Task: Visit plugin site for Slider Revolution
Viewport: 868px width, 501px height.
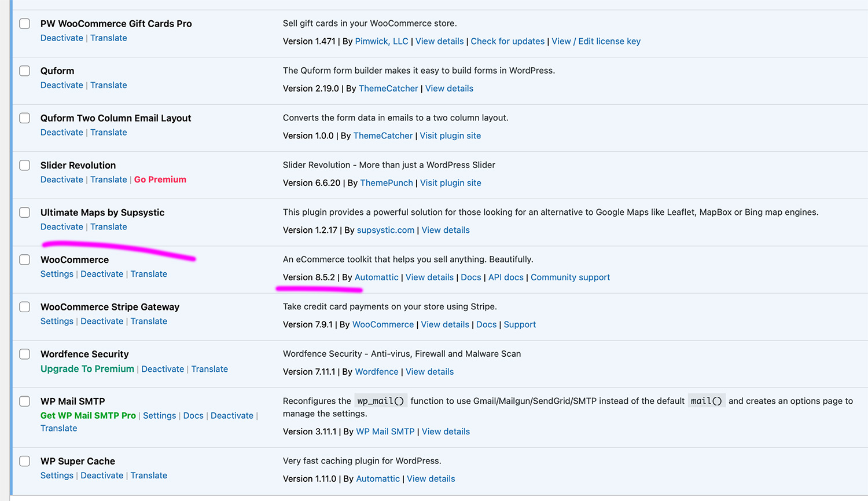Action: (x=451, y=183)
